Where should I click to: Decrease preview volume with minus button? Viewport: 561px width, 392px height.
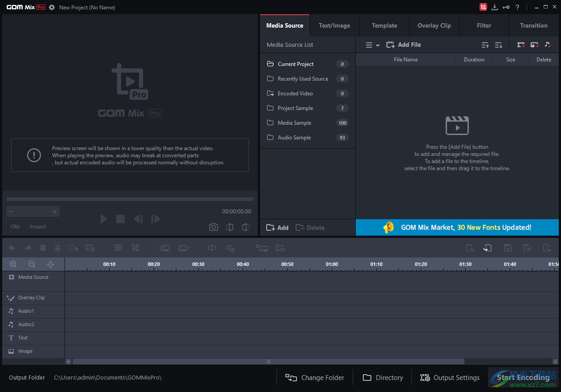coord(12,212)
